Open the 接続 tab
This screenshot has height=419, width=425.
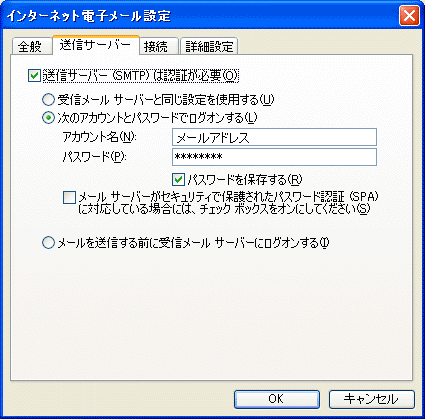[158, 46]
